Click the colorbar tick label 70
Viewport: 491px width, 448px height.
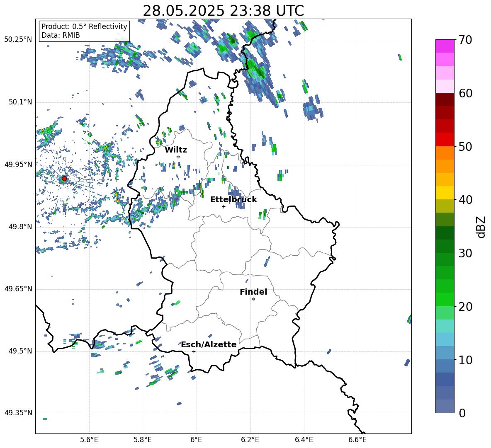tap(465, 40)
